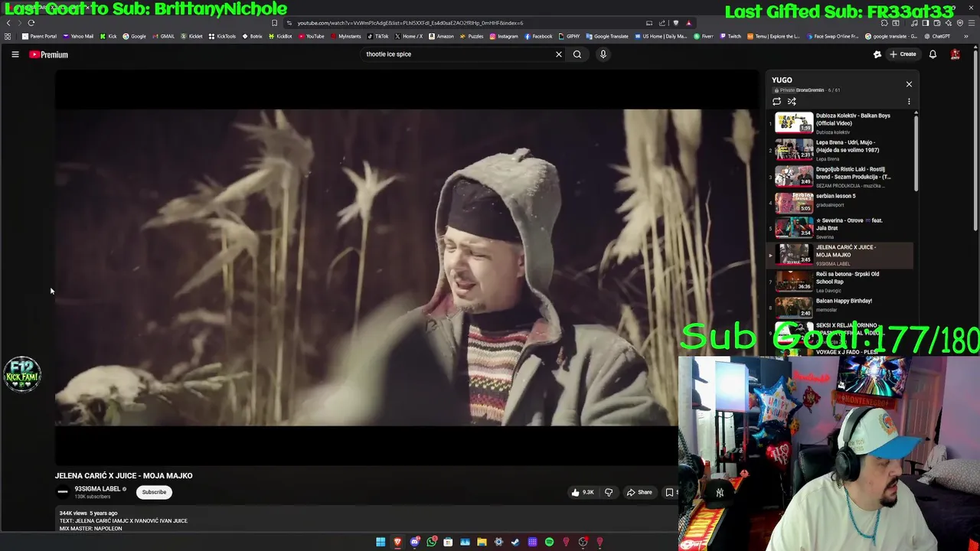
Task: Click the Create button
Action: (903, 54)
